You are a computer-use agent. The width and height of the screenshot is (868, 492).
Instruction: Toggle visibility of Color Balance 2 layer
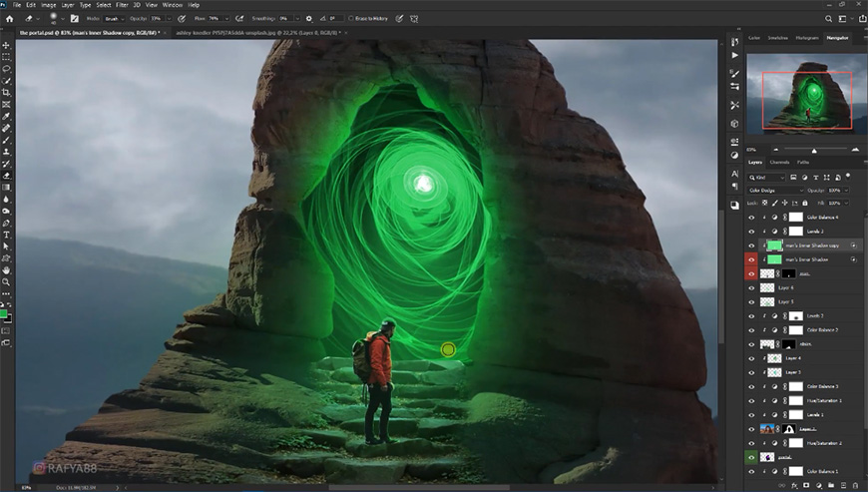(x=751, y=330)
